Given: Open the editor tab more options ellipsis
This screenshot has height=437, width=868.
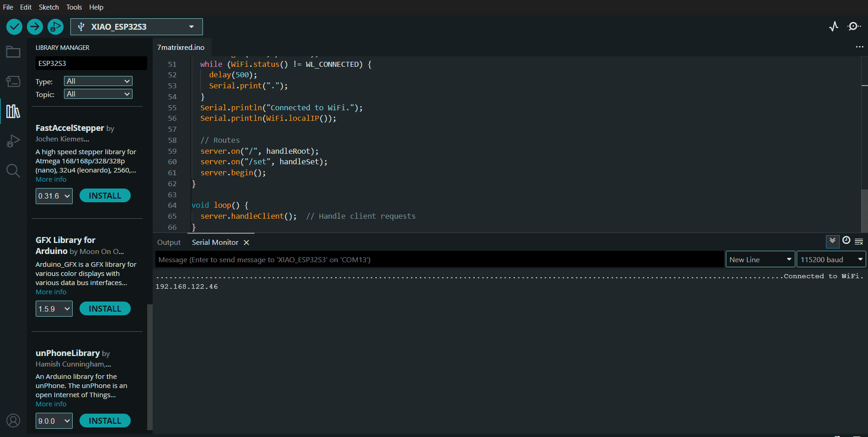Looking at the screenshot, I should click(859, 47).
